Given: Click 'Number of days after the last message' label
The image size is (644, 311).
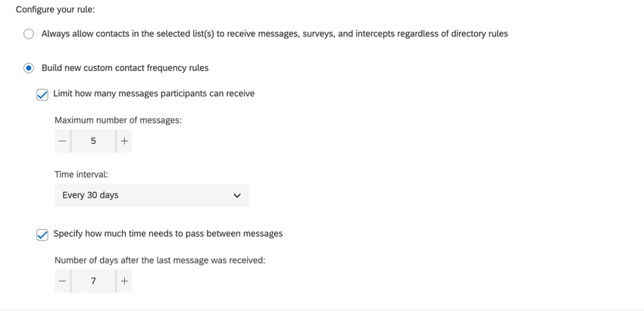Looking at the screenshot, I should click(160, 260).
